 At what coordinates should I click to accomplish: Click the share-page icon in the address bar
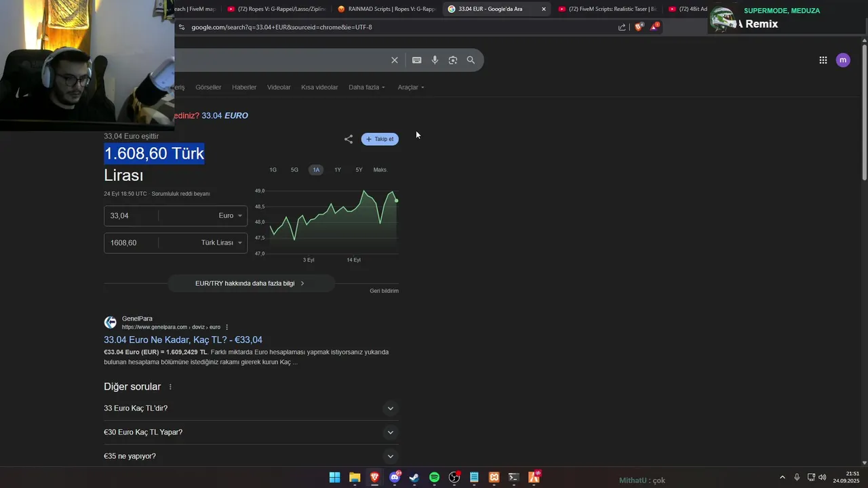tap(622, 27)
